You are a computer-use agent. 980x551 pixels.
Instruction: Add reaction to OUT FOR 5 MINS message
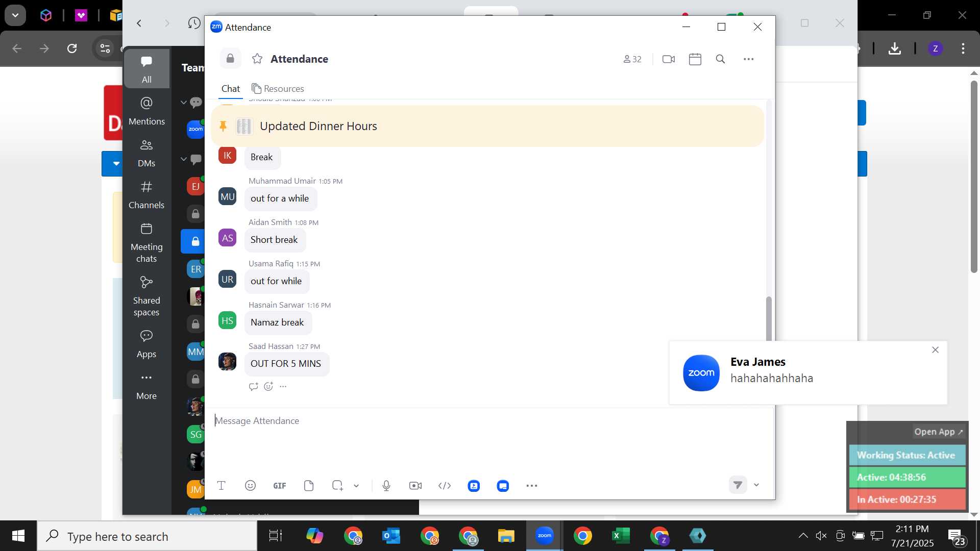coord(268,387)
